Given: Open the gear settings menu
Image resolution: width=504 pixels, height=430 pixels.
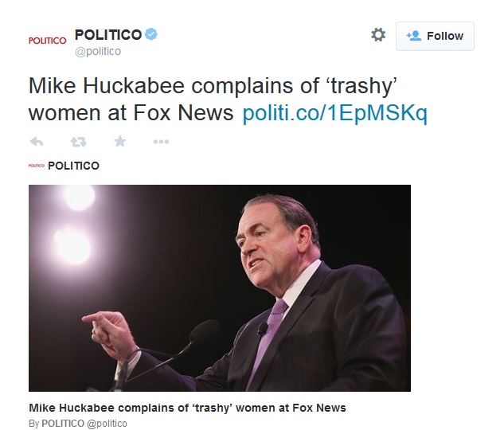Looking at the screenshot, I should coord(378,35).
